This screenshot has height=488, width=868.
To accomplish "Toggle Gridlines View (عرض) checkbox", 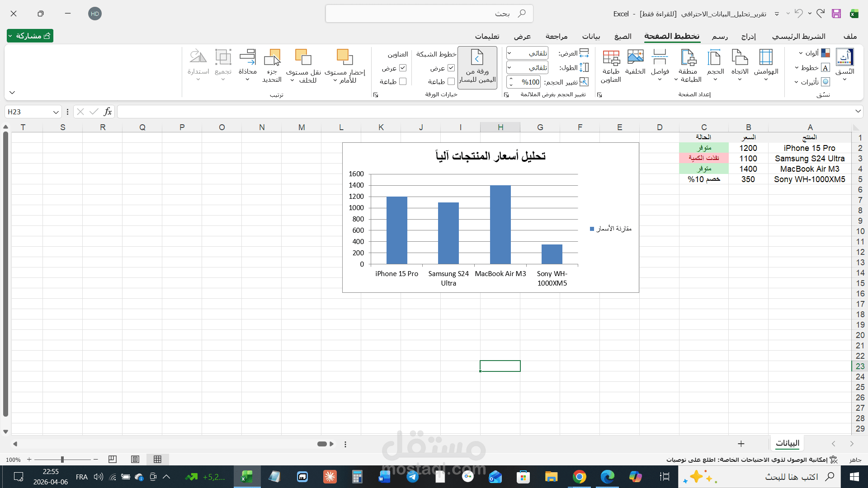I will (x=451, y=68).
